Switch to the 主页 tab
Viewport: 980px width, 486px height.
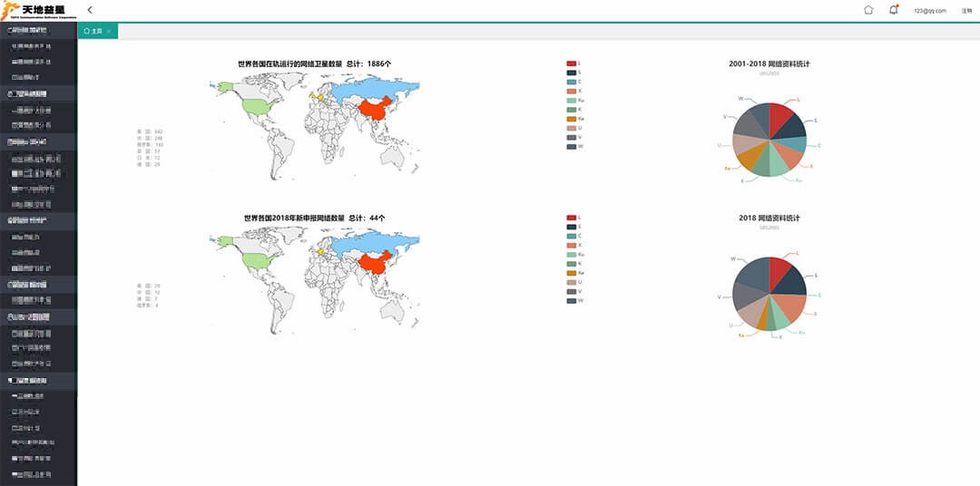94,32
